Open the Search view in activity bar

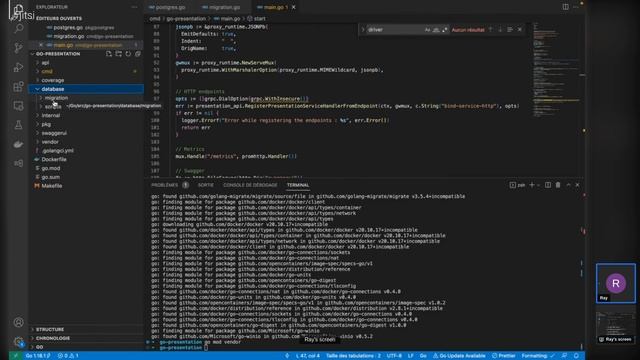click(x=18, y=29)
